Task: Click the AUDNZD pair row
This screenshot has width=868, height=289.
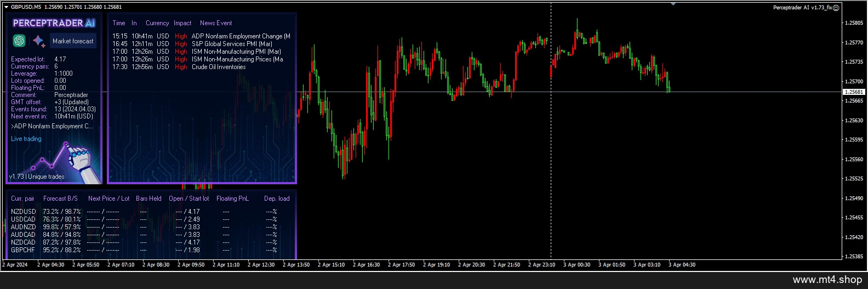Action: click(x=144, y=227)
